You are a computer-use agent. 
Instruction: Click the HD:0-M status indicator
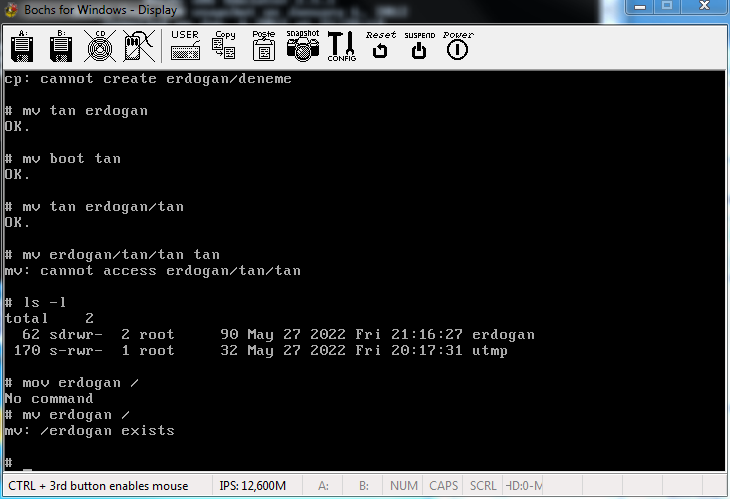click(524, 486)
